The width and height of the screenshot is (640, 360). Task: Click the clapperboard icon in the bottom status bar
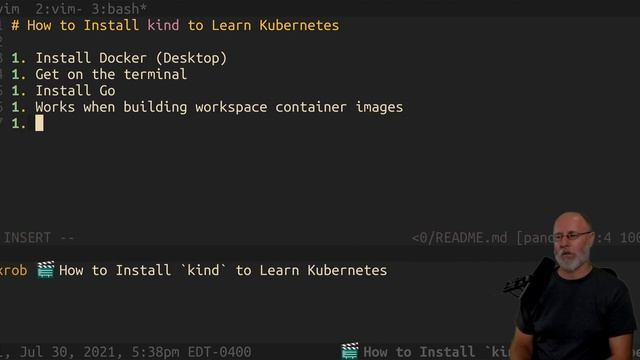coord(350,351)
